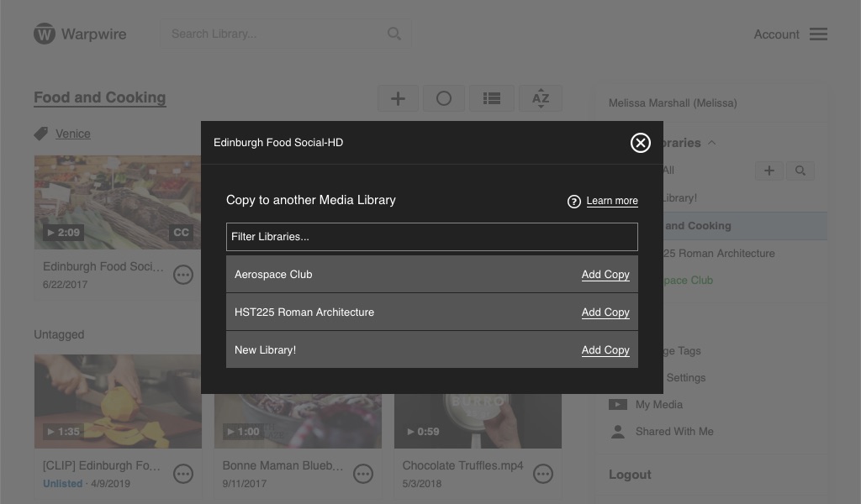Viewport: 861px width, 504px height.
Task: Click the Shared With Me person icon
Action: point(618,432)
